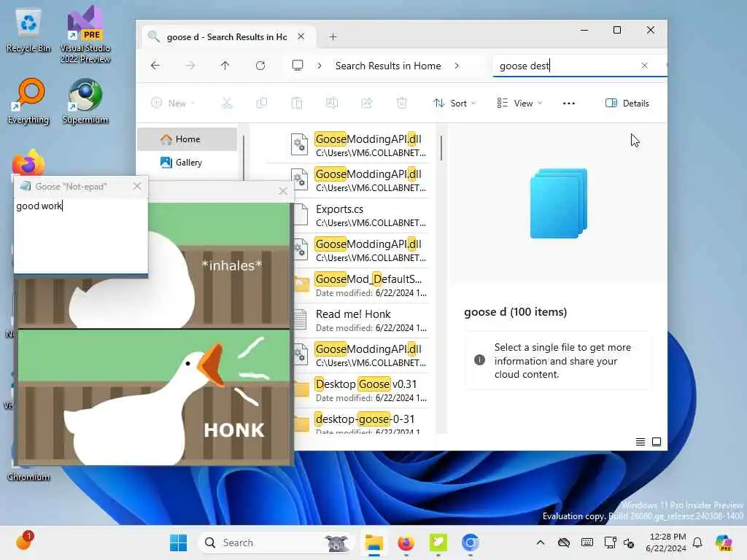
Task: Click the orange notification icon on taskbar
Action: (x=24, y=542)
